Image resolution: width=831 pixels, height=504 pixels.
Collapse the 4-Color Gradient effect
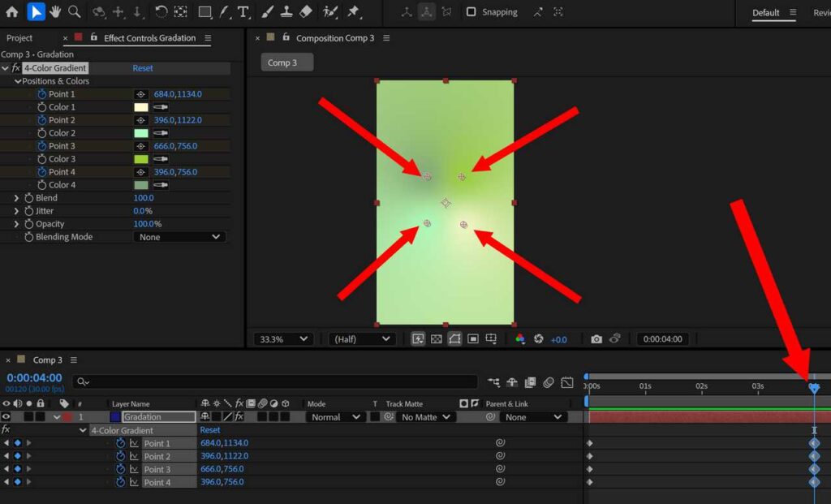[6, 68]
